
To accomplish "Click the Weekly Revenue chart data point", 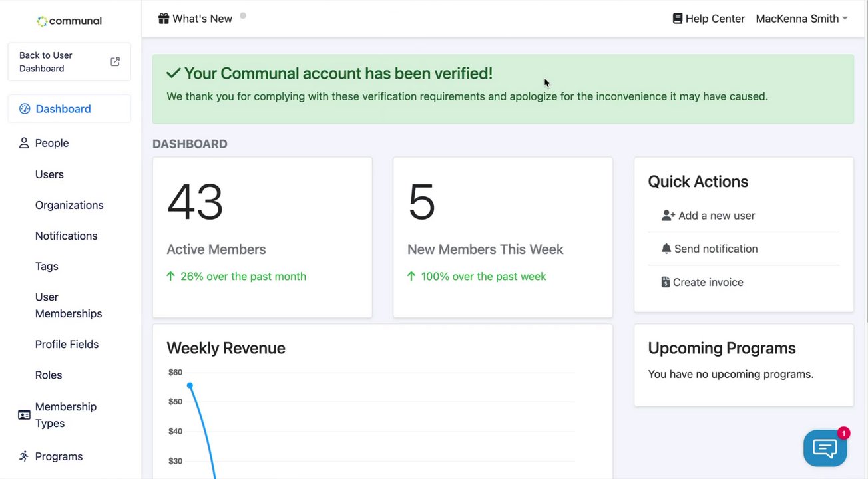I will 190,385.
